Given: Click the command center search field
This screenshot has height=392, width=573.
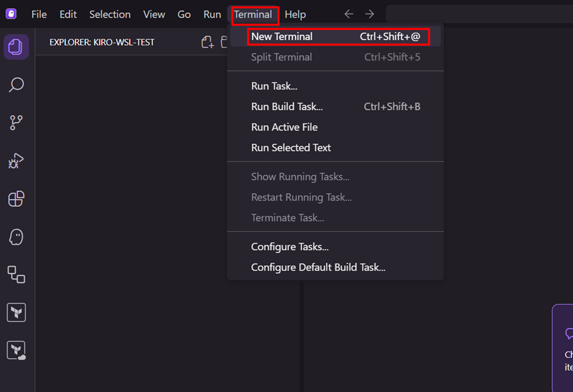Looking at the screenshot, I should pyautogui.click(x=479, y=14).
